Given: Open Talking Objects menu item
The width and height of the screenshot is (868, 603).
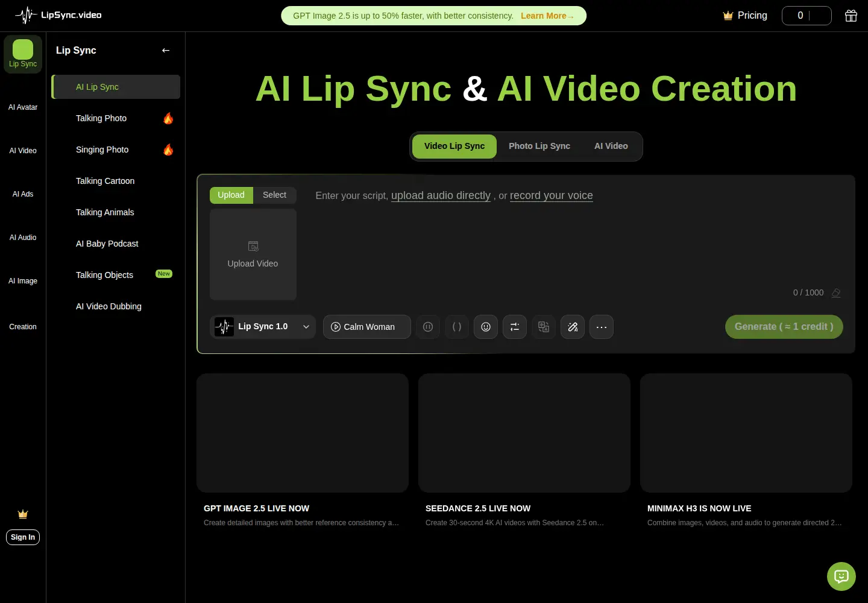Looking at the screenshot, I should coord(116,275).
